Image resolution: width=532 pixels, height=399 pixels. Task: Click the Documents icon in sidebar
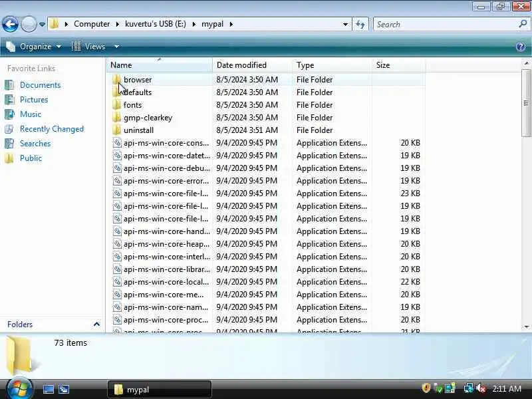click(9, 85)
